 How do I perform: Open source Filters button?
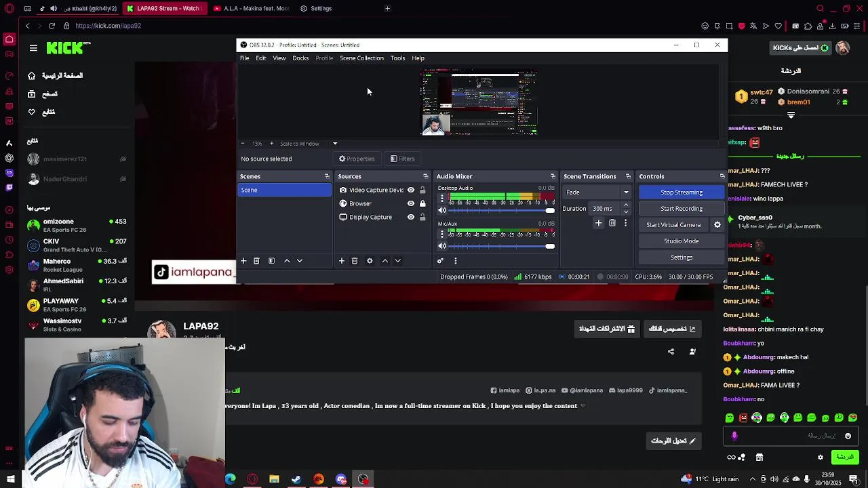(402, 159)
